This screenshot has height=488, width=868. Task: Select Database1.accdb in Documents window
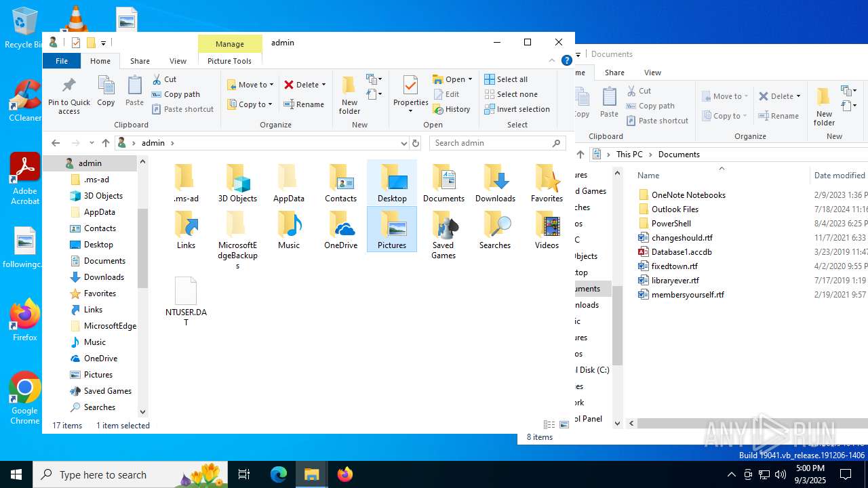click(x=681, y=251)
